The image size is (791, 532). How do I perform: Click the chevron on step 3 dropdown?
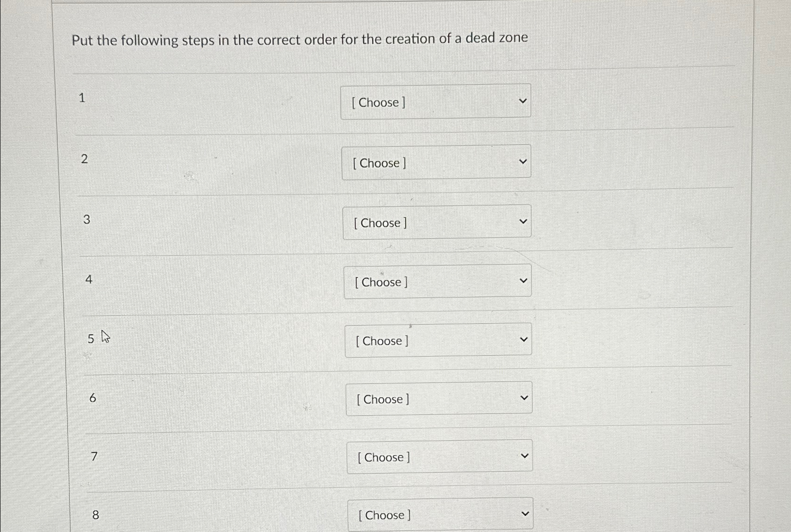(524, 220)
